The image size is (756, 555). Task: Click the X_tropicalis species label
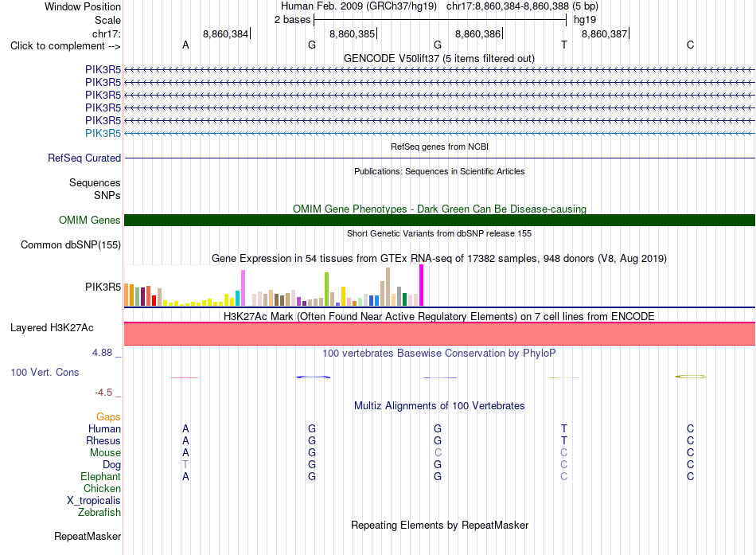click(94, 501)
